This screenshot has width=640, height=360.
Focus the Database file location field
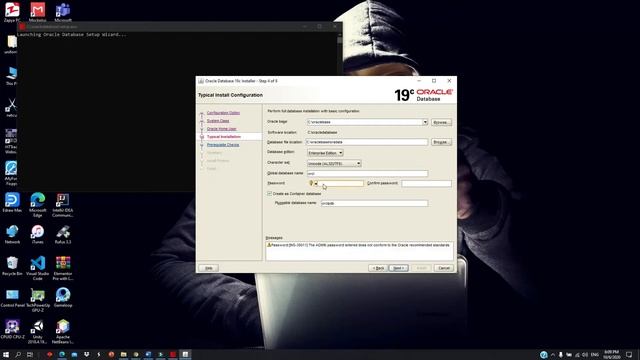(367, 142)
